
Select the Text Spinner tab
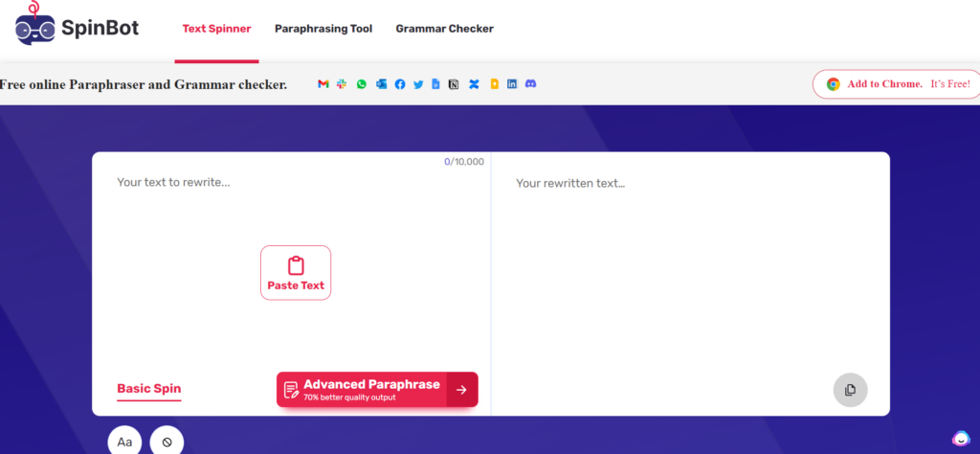[216, 29]
